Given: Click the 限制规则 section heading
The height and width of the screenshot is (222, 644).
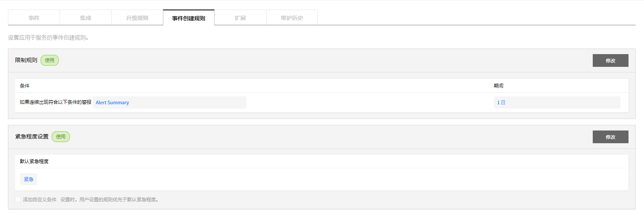Looking at the screenshot, I should pos(26,60).
